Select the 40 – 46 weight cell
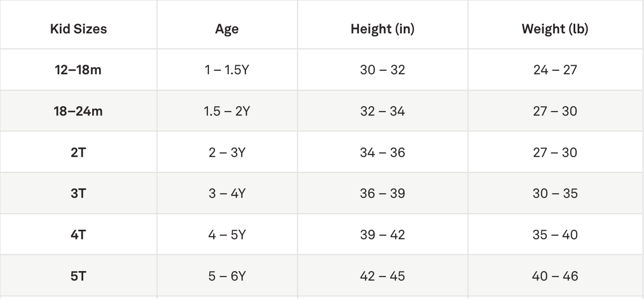 (x=555, y=276)
